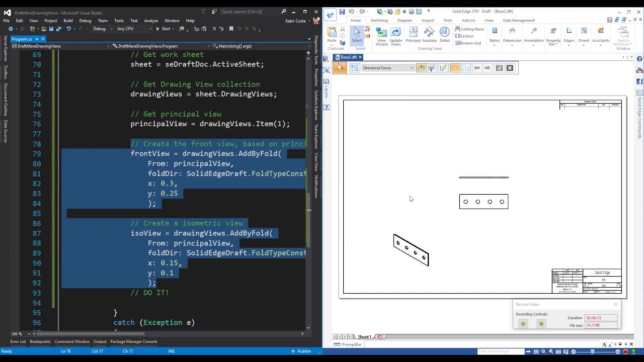Click the red record icon in status bar
This screenshot has width=644, height=362.
tap(625, 351)
